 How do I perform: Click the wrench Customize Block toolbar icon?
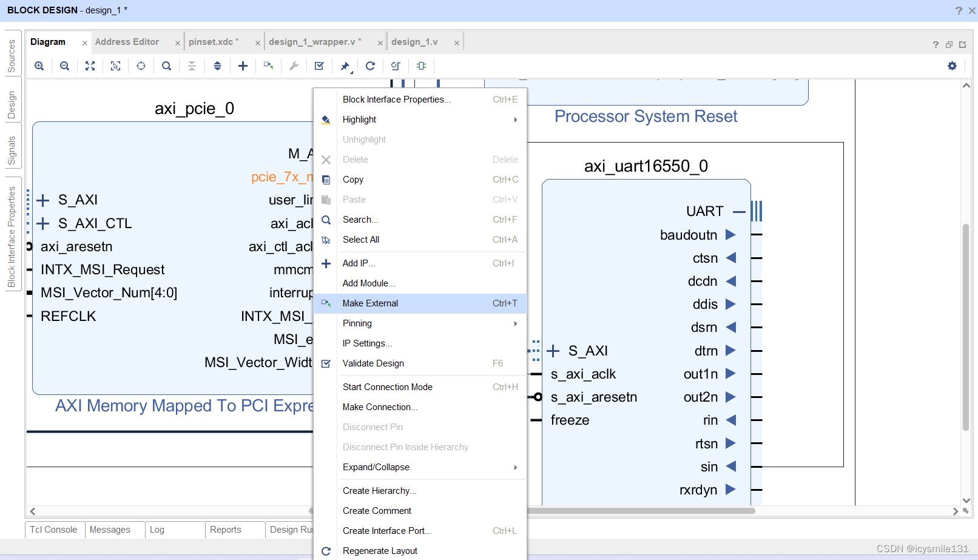tap(294, 66)
